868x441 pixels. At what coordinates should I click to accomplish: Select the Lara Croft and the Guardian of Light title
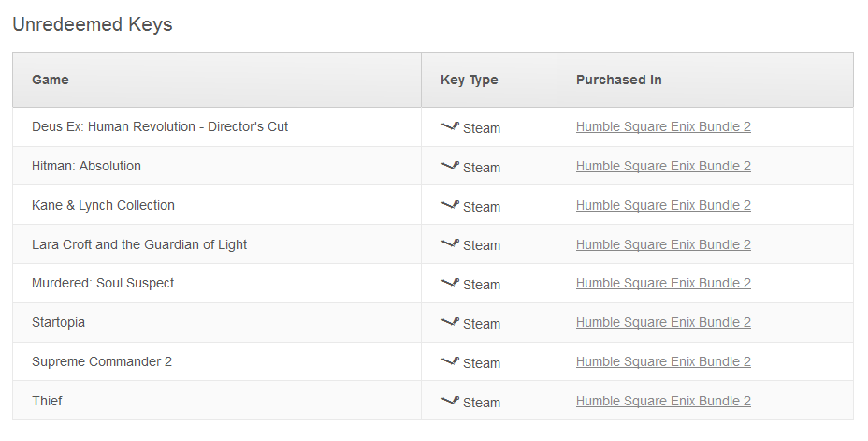[x=139, y=244]
